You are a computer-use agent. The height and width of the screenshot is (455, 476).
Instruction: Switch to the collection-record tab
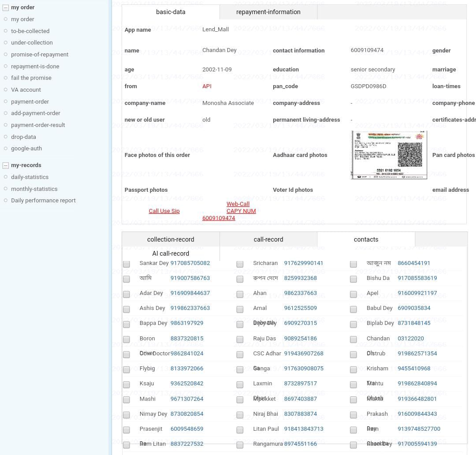point(171,239)
